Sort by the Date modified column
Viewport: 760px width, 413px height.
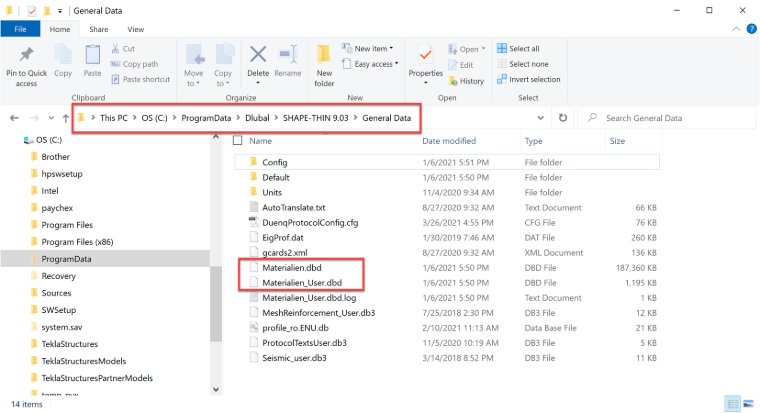coord(449,141)
